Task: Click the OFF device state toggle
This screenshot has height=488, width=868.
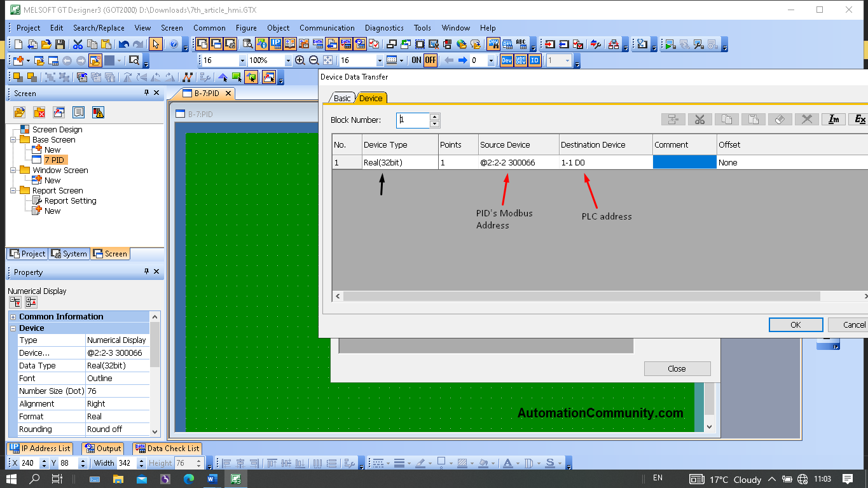Action: tap(431, 60)
